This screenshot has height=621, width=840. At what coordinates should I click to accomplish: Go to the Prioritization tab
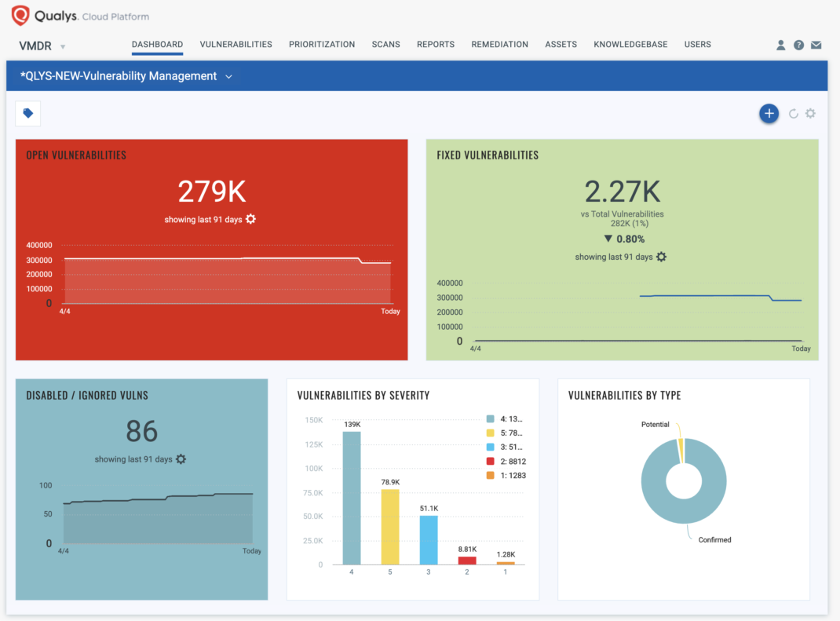point(322,45)
